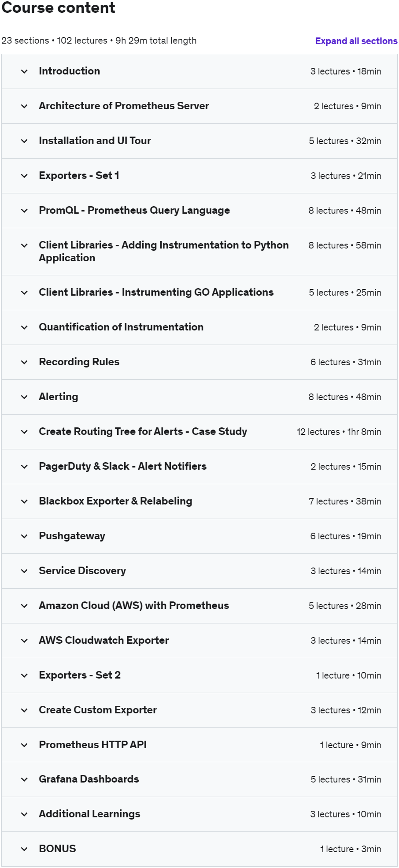This screenshot has height=868, width=399.
Task: Open the Quantification of Instrumentation chevron
Action: pos(24,327)
